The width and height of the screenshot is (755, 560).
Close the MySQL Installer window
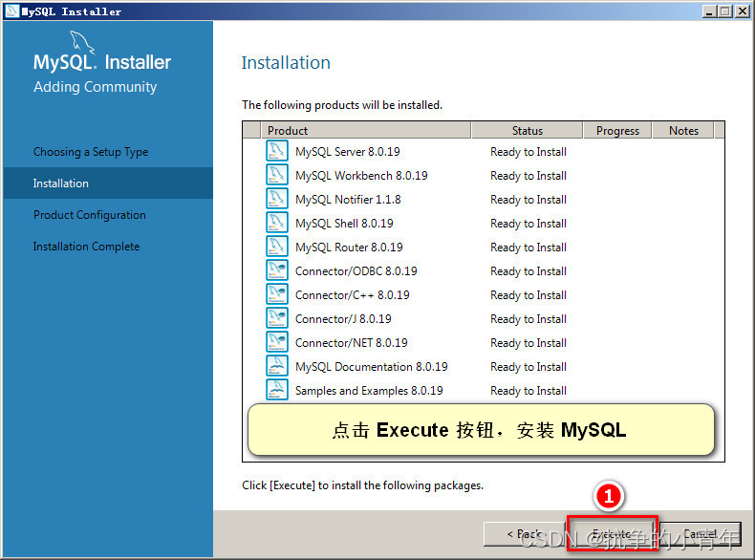742,11
